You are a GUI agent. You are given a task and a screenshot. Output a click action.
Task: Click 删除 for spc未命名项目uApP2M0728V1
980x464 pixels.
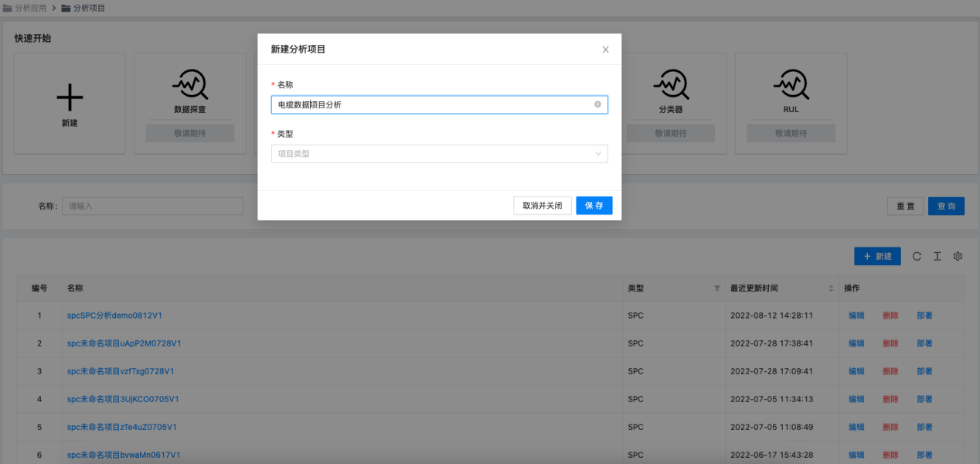point(890,343)
